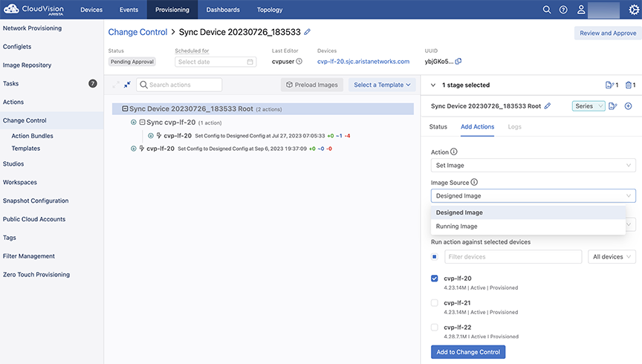Check the cvp-lf-21 device checkbox
Image resolution: width=642 pixels, height=364 pixels.
coord(435,303)
